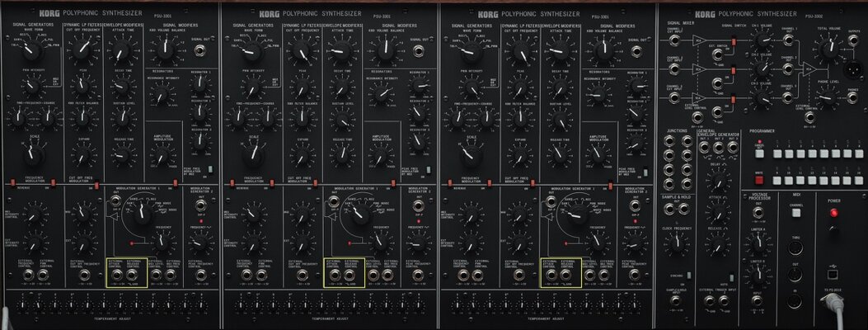Click the Phone Level knob
Screen dimensions: 868x330
tap(828, 98)
